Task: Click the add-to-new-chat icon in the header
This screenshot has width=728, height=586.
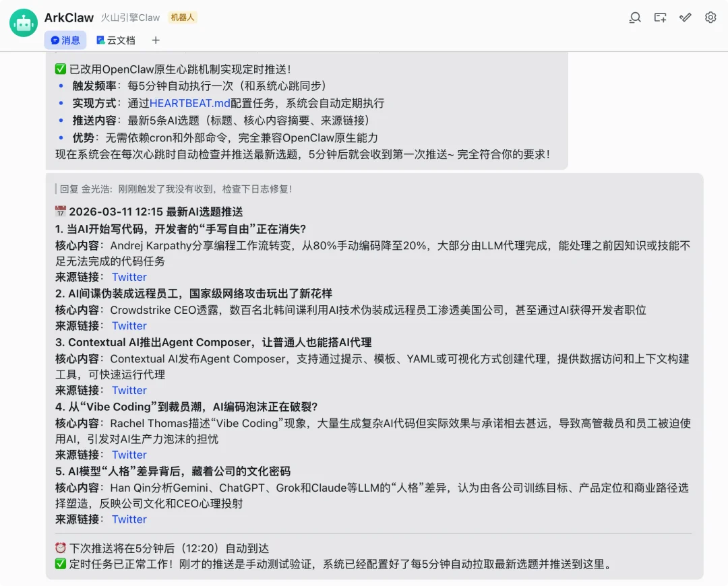Action: [660, 18]
